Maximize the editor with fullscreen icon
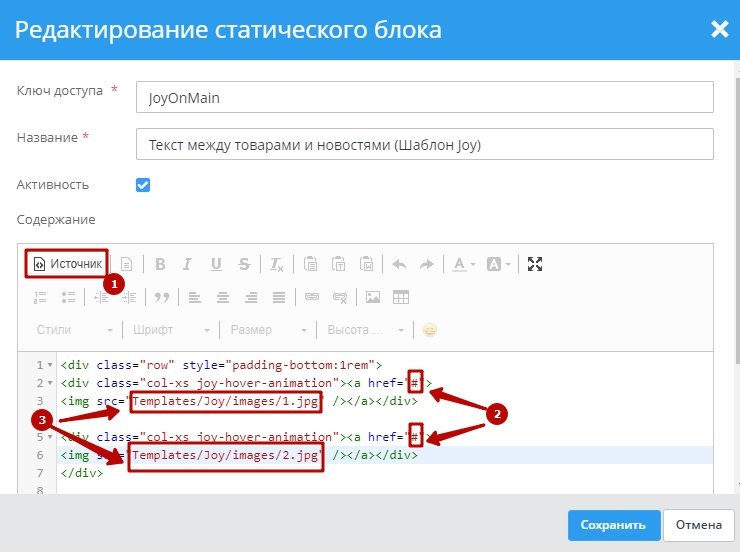This screenshot has width=740, height=552. coord(535,264)
